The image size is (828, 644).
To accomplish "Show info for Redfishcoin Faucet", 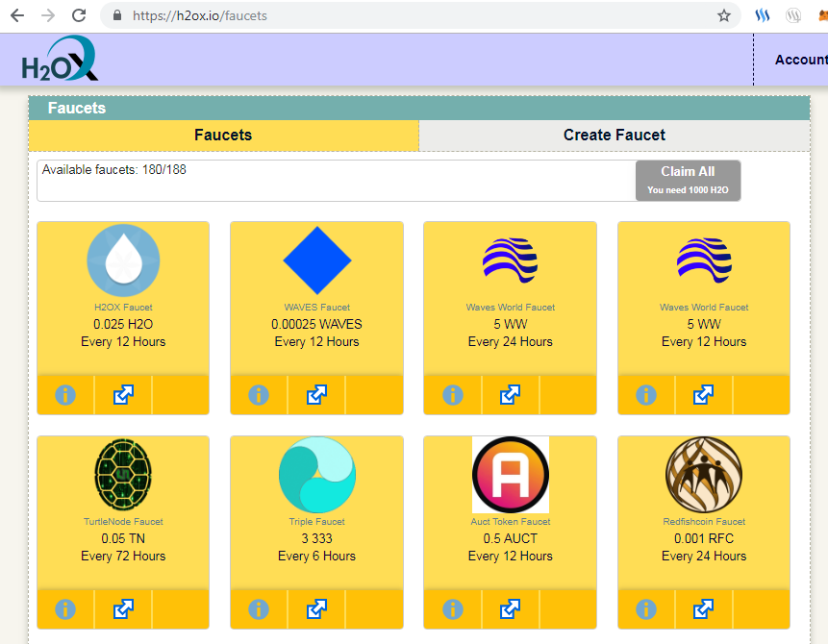I will (x=646, y=609).
